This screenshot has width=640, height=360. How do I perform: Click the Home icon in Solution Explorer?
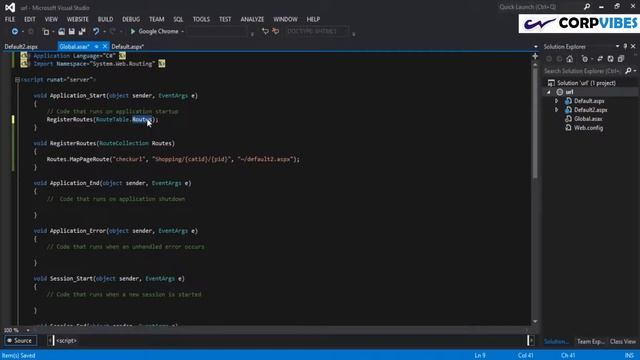coord(569,59)
